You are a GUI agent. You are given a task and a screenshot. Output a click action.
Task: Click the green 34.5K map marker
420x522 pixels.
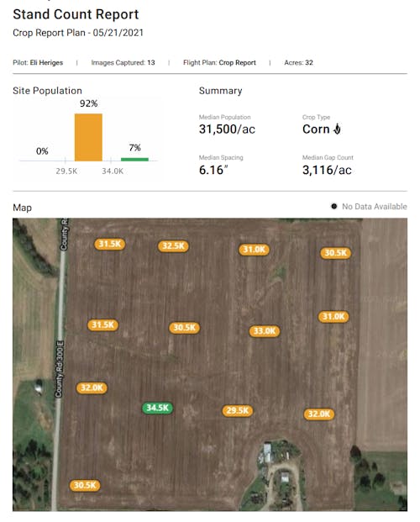point(157,408)
